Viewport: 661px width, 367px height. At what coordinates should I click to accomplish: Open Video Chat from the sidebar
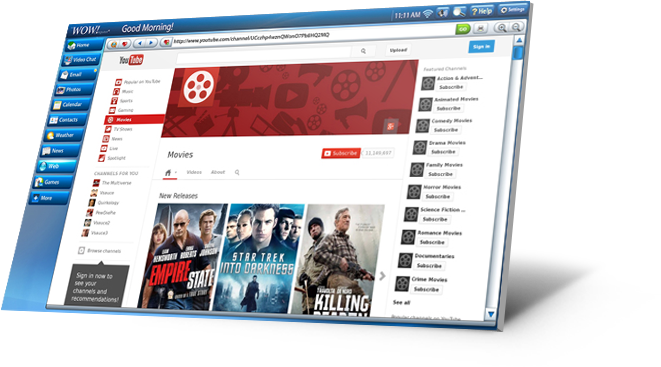click(x=81, y=60)
